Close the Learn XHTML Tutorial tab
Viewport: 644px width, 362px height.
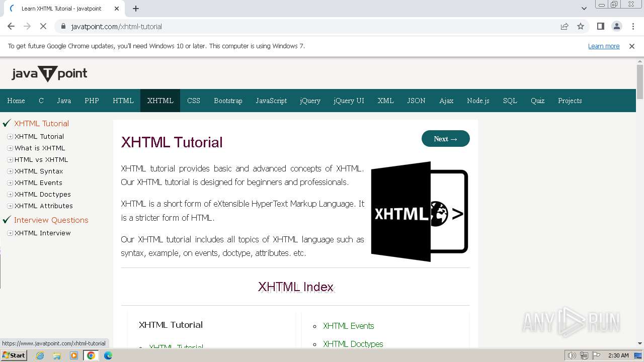pos(117,9)
